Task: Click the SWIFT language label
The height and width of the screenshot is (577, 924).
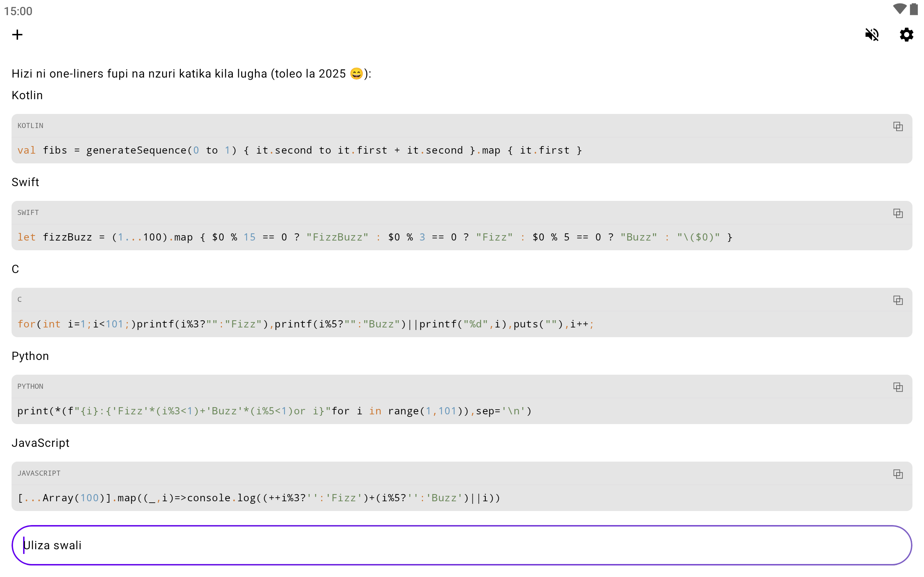Action: click(x=28, y=213)
